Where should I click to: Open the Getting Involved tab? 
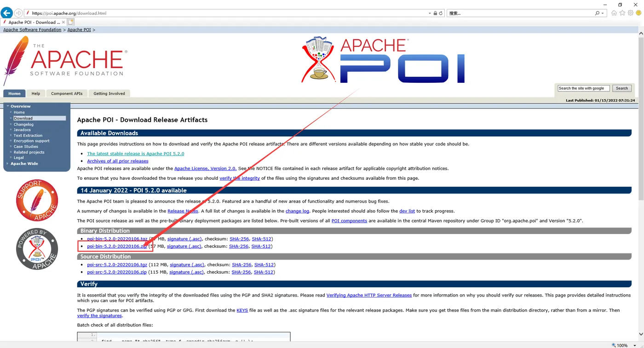tap(109, 93)
